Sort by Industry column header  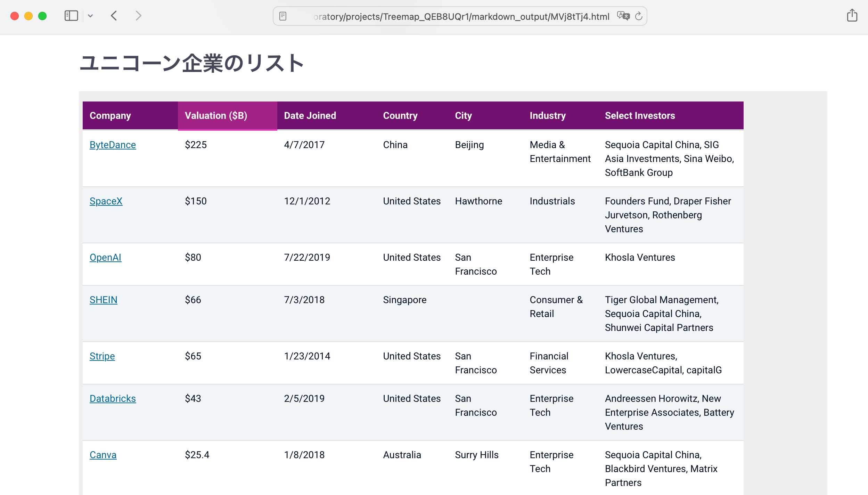tap(560, 116)
